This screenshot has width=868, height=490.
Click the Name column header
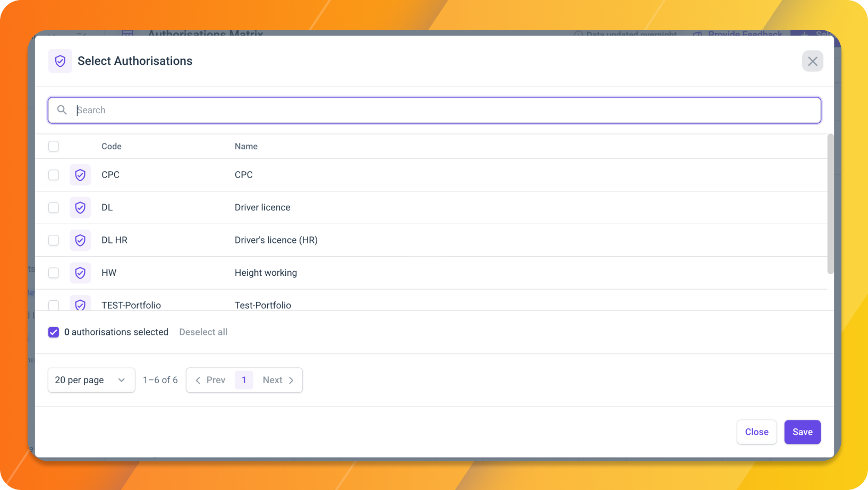pyautogui.click(x=246, y=146)
